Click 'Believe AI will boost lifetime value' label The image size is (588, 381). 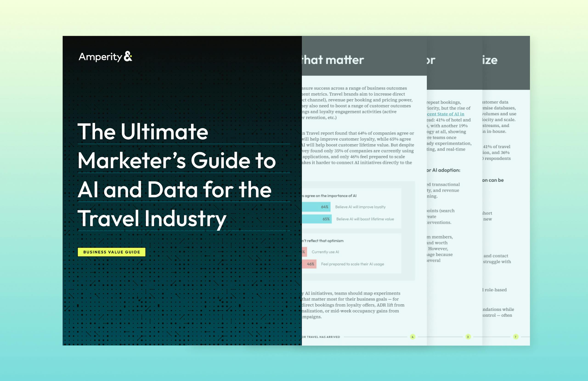[365, 219]
